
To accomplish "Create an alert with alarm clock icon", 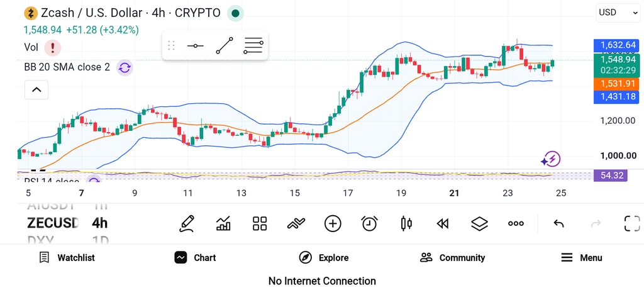I will click(369, 223).
